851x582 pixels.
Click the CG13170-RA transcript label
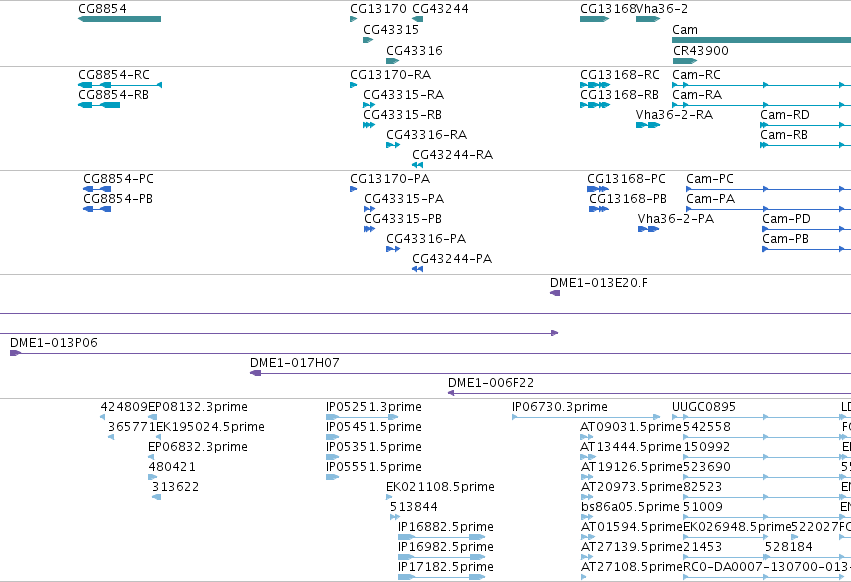390,74
